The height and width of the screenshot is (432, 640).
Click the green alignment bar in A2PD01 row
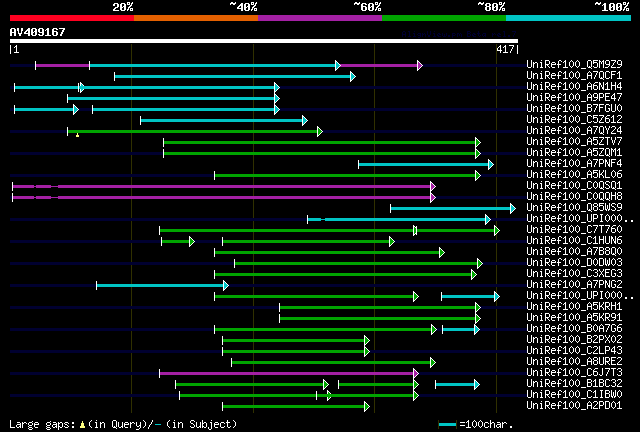(x=296, y=406)
